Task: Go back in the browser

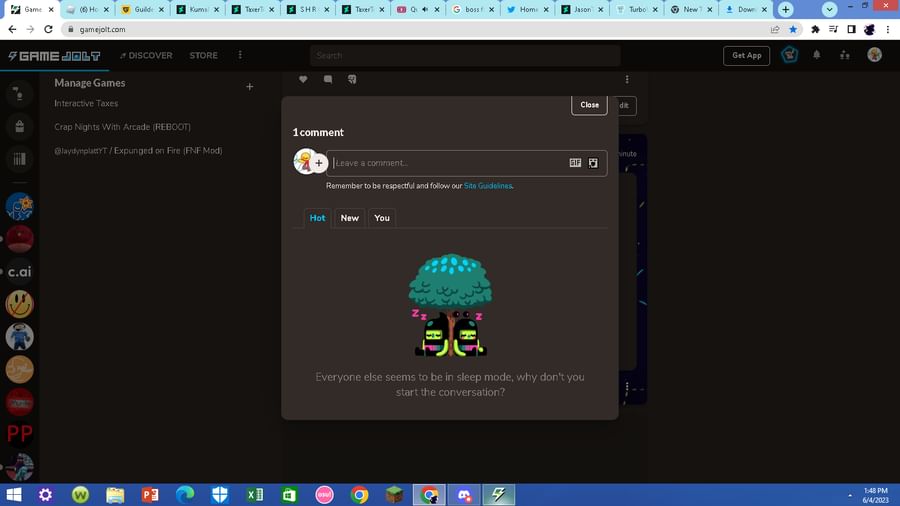Action: (x=13, y=29)
